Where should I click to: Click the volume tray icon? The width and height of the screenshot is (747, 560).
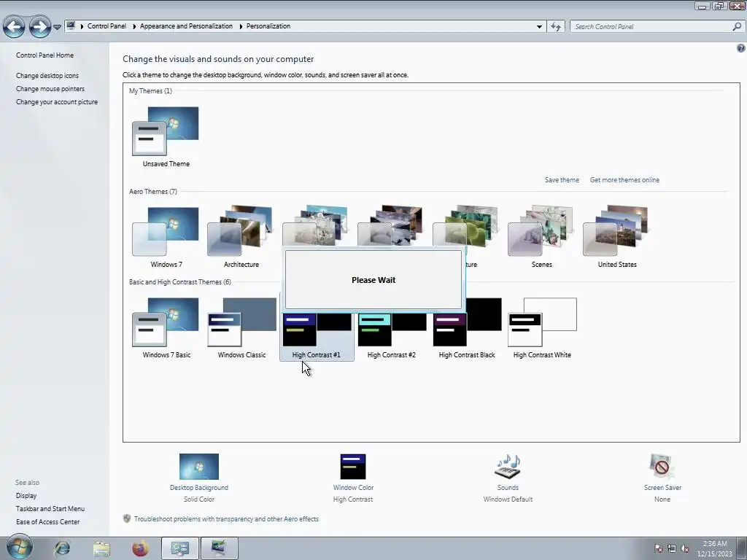[685, 548]
